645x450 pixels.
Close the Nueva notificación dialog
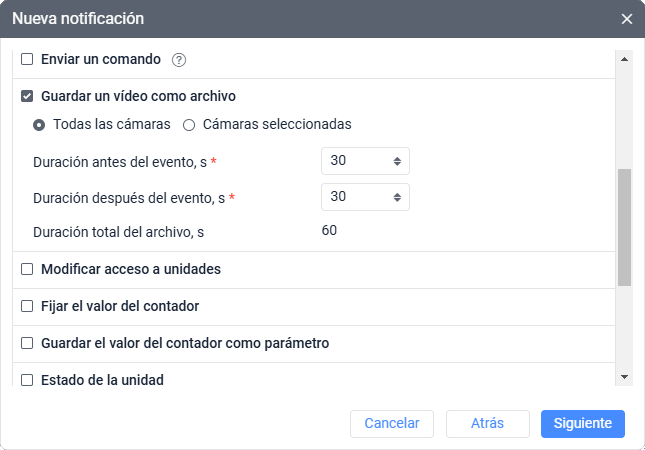click(x=627, y=19)
